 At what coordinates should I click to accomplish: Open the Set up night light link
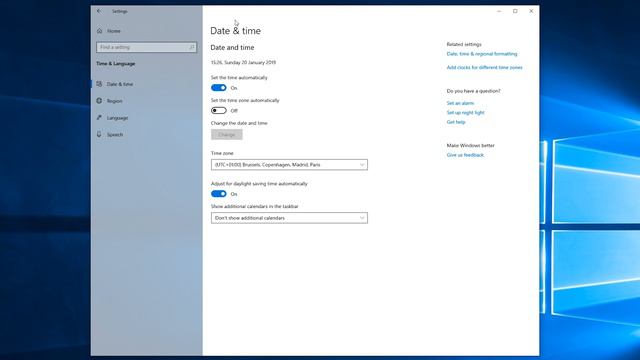465,113
